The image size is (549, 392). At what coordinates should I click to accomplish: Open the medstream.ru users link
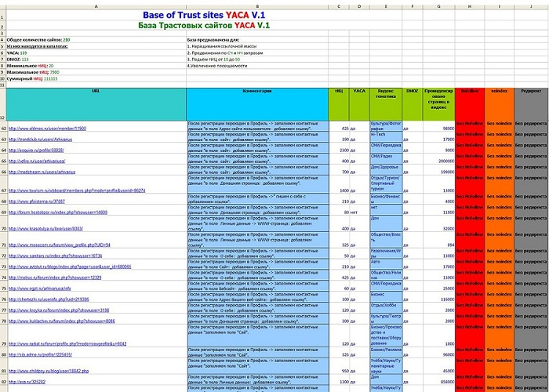click(42, 172)
